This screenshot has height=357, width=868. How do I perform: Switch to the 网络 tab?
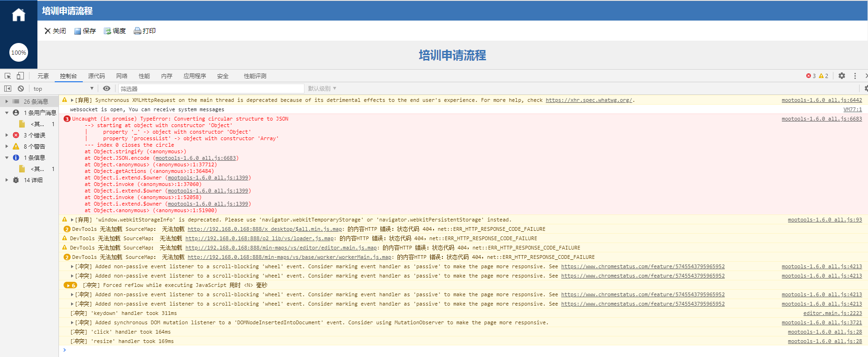(x=122, y=76)
